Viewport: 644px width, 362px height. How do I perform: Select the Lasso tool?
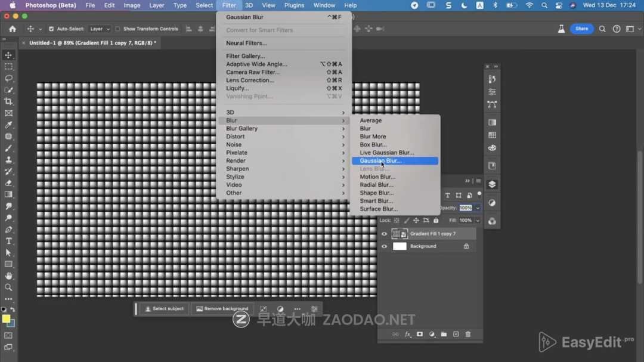[8, 78]
